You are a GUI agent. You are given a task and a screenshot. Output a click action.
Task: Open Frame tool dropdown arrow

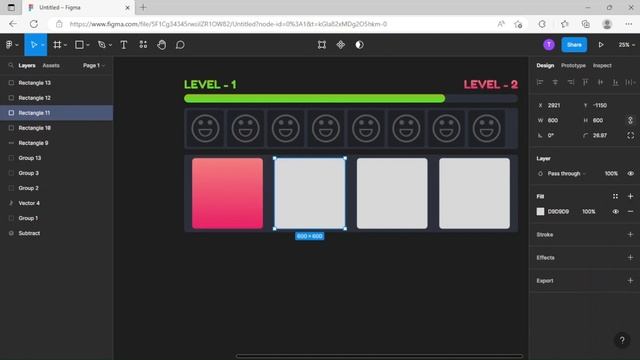pyautogui.click(x=65, y=45)
